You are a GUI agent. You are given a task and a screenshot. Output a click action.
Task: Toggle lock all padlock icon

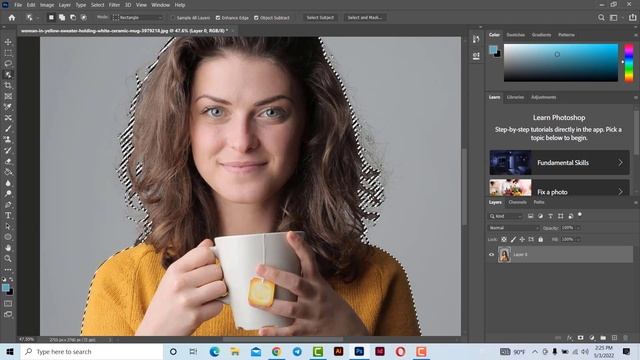[x=540, y=240]
